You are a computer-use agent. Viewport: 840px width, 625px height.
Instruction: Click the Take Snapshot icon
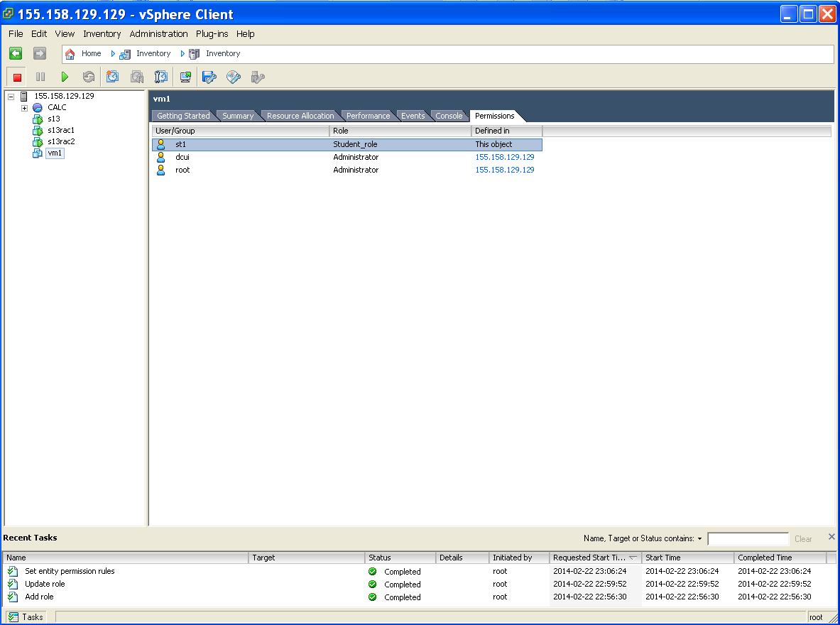tap(112, 77)
